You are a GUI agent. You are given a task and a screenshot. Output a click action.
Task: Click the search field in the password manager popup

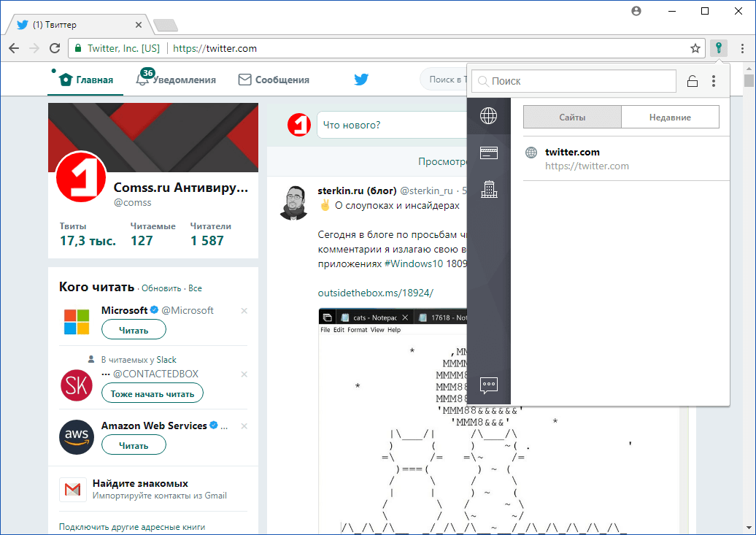click(574, 81)
